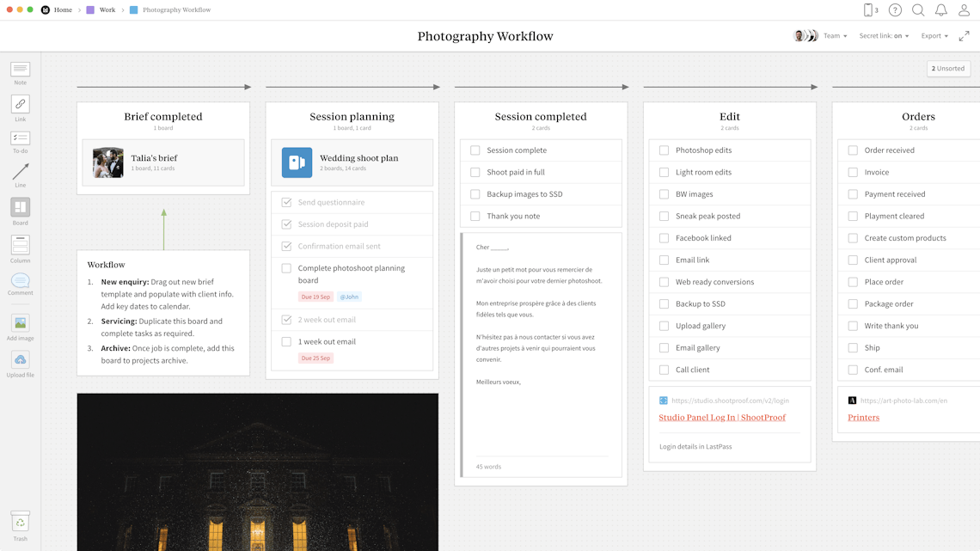
Task: Open the Wedding shoot plan board icon
Action: (297, 162)
